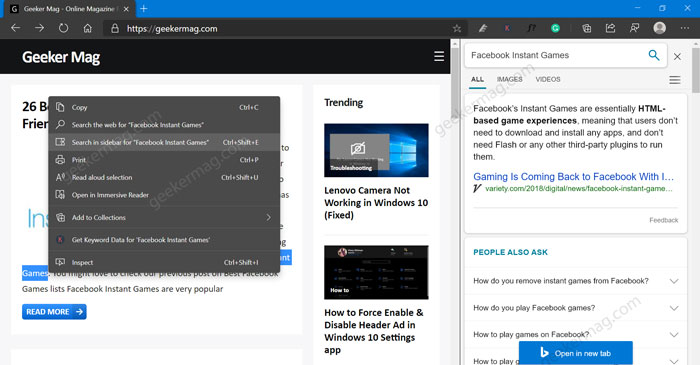Open the Grammarly extension icon
700x365 pixels.
[555, 28]
